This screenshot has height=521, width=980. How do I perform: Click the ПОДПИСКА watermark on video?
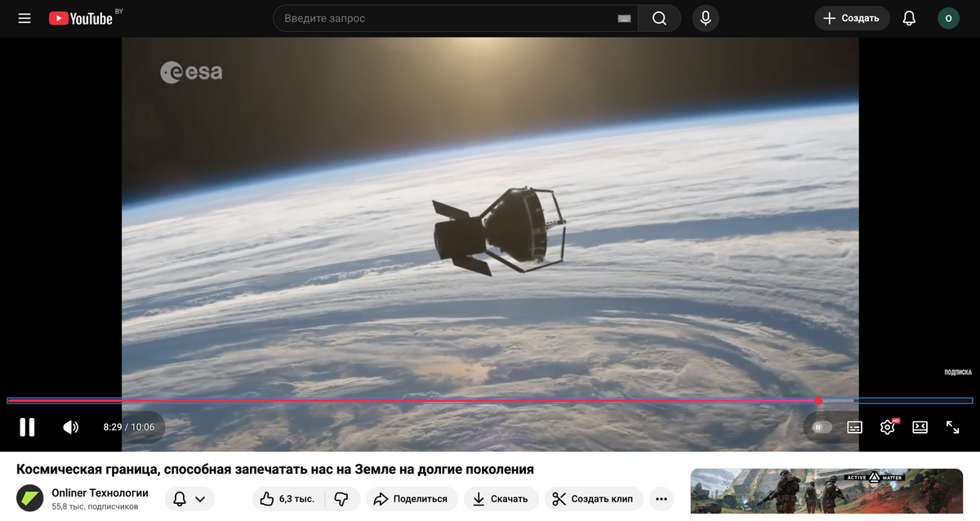click(958, 372)
